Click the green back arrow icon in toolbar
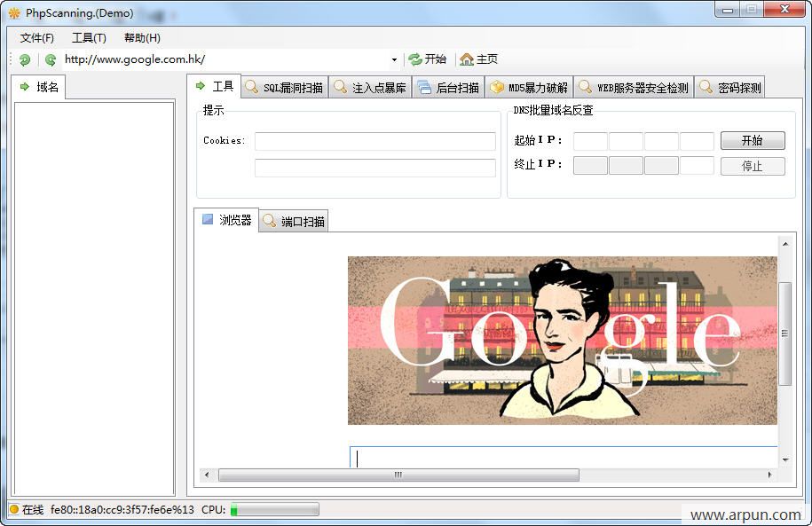The width and height of the screenshot is (812, 526). 25,59
